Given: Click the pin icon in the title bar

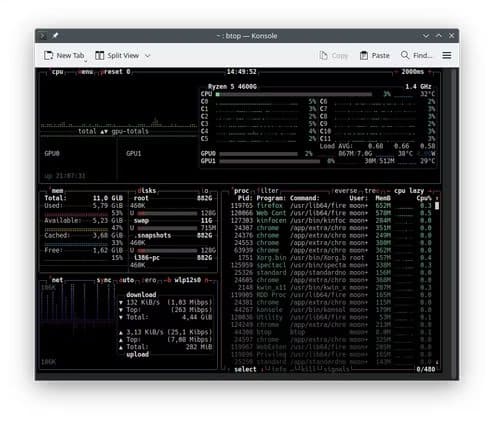Looking at the screenshot, I should click(x=55, y=36).
